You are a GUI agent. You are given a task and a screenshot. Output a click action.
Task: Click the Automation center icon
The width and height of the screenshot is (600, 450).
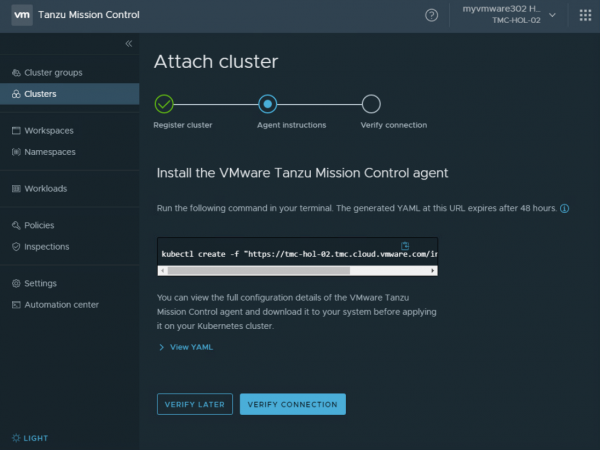click(15, 304)
